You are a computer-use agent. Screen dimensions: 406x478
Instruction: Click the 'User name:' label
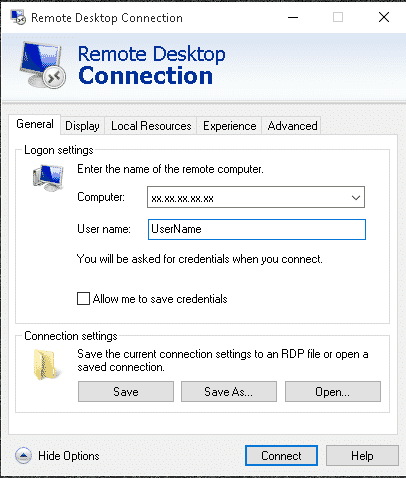(x=104, y=229)
